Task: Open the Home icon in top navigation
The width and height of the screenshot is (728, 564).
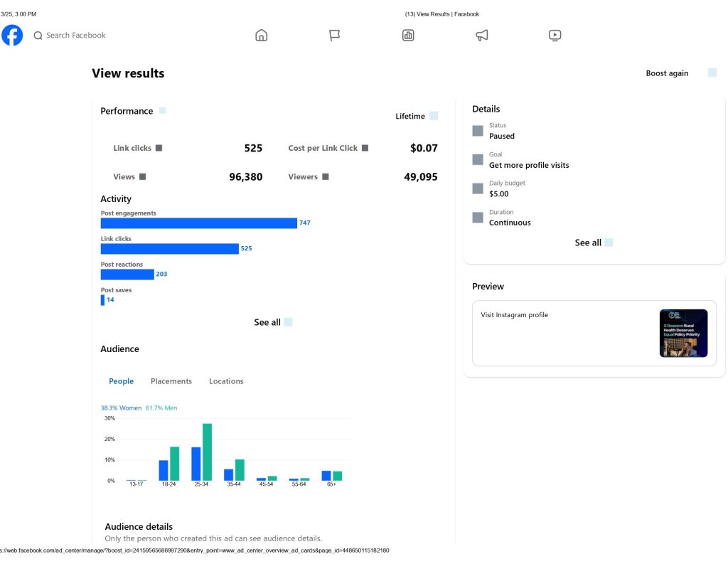Action: [261, 36]
